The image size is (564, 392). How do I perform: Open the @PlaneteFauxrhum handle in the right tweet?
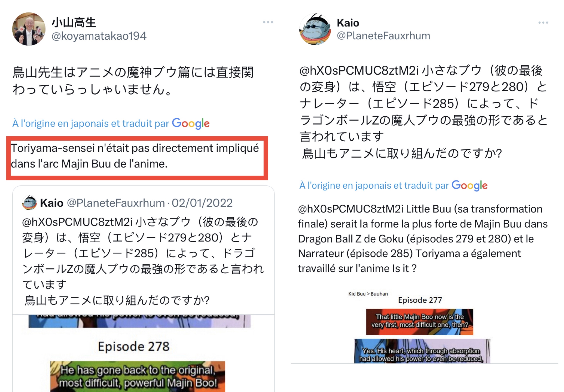(384, 36)
